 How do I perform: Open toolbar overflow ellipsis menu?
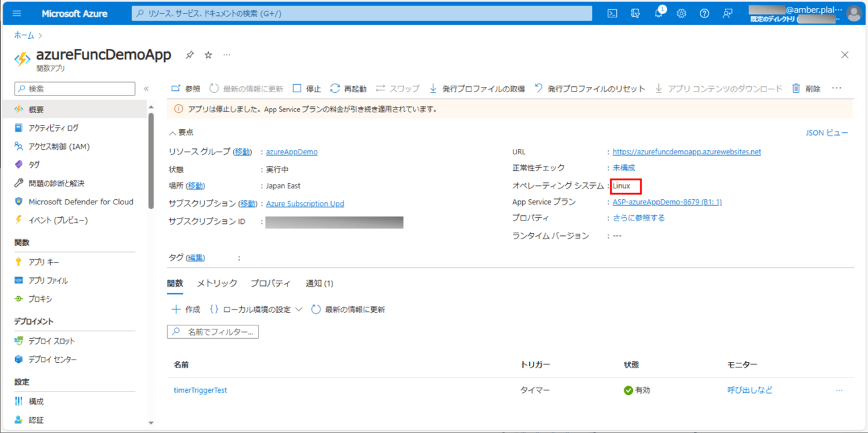pos(837,88)
